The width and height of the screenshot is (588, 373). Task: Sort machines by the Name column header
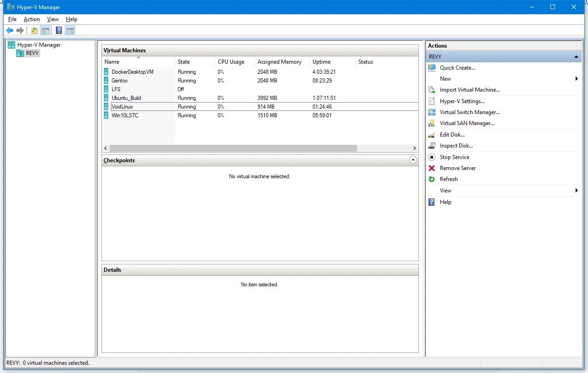[138, 61]
